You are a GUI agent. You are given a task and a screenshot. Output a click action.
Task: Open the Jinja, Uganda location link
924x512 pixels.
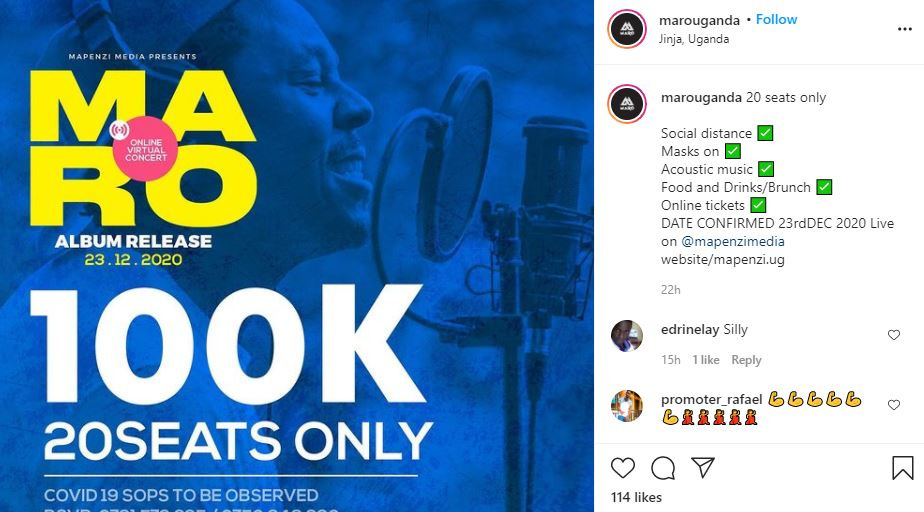pos(694,39)
